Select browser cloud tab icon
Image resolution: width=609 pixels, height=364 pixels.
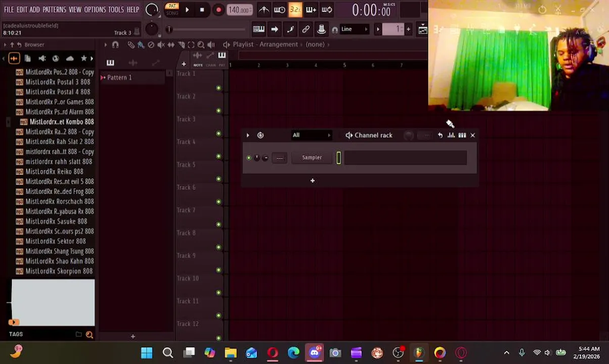(x=70, y=59)
